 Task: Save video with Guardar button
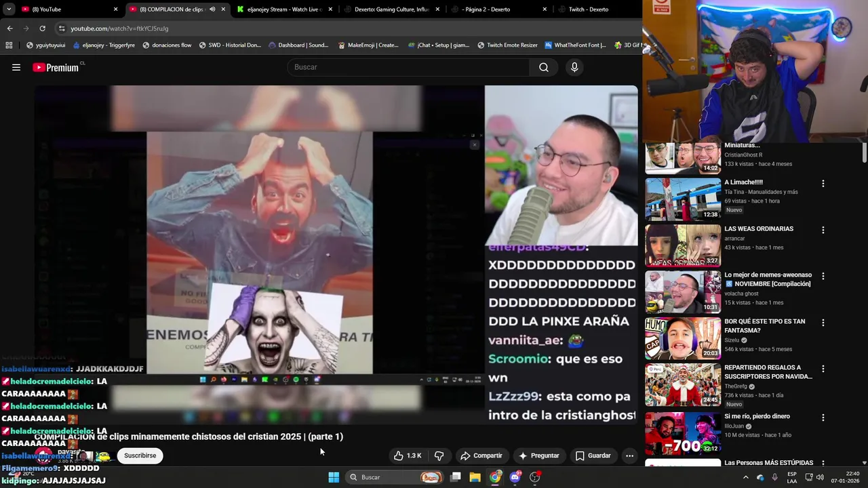pos(593,455)
